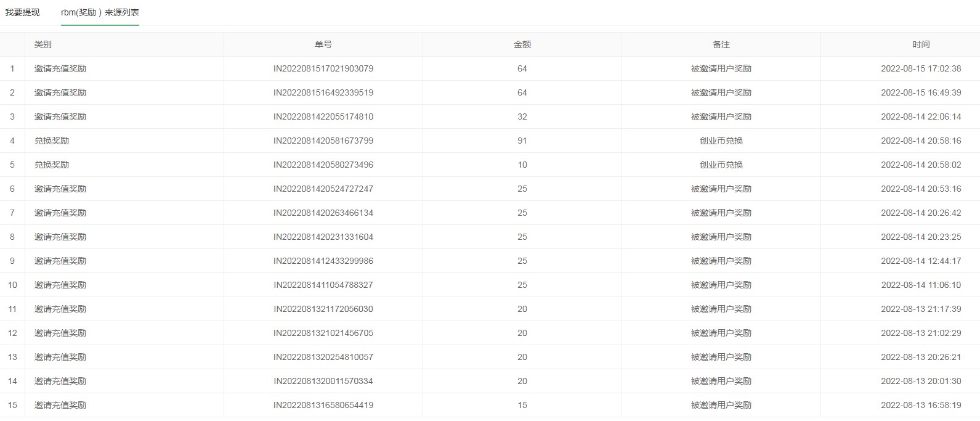This screenshot has width=980, height=421.
Task: Click the 金额 column header
Action: 522,44
